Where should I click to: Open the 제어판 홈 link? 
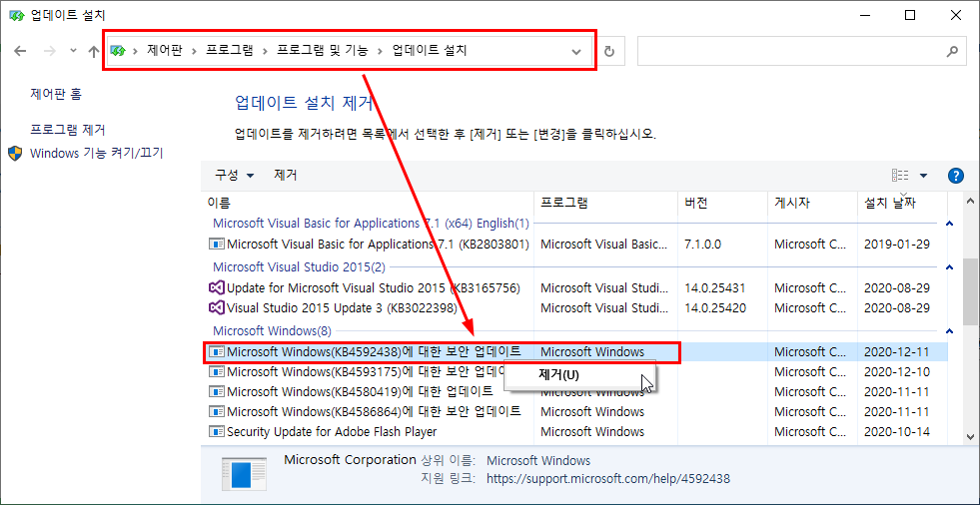point(56,94)
